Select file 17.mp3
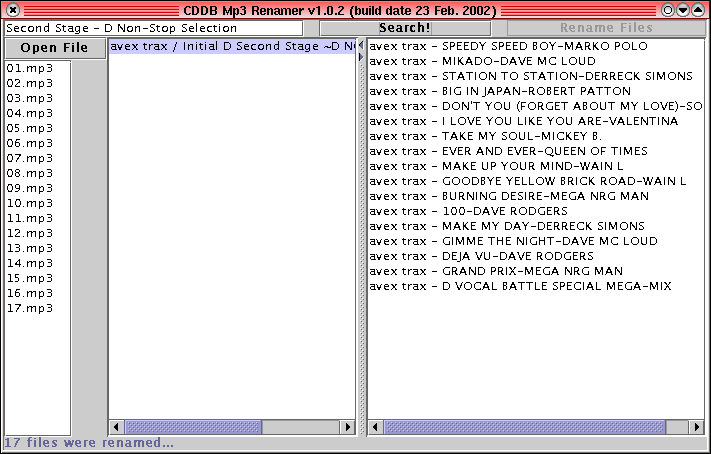Viewport: 711px width, 454px height. (37, 308)
